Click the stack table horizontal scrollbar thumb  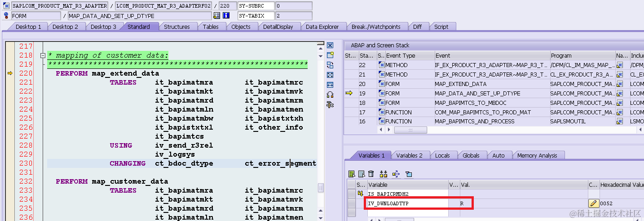pyautogui.click(x=411, y=130)
